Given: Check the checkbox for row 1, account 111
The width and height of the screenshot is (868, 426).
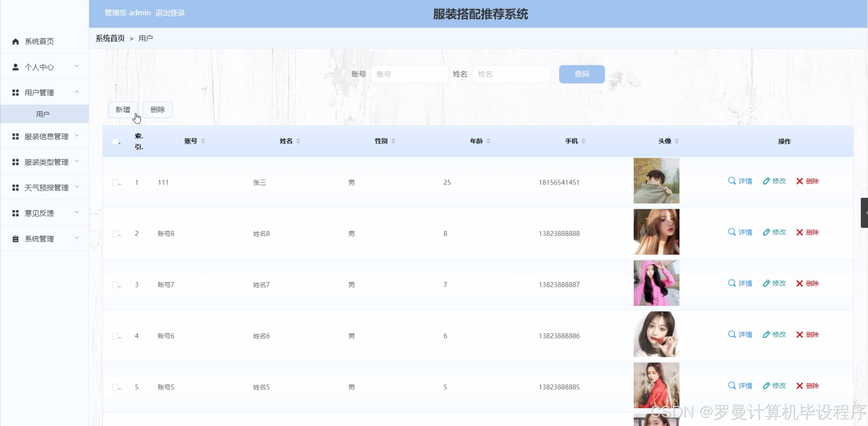Looking at the screenshot, I should pos(115,182).
